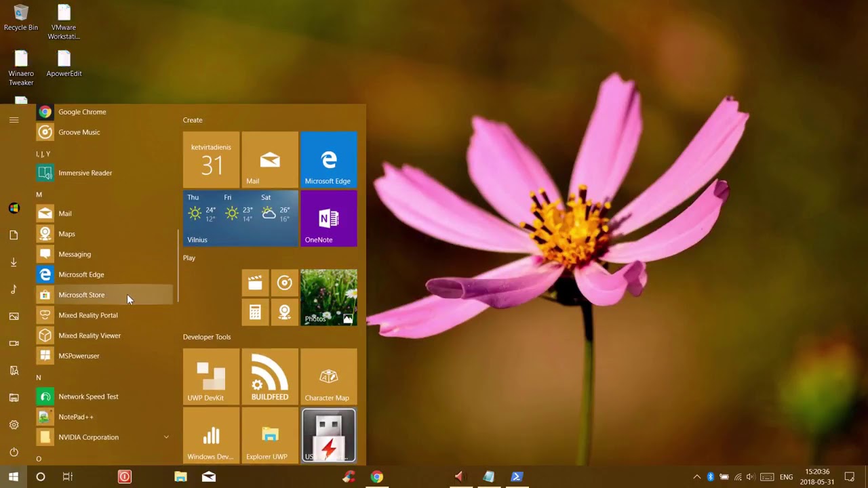Screen dimensions: 868x488
Task: Open Cortana search circle on taskbar
Action: click(x=41, y=477)
